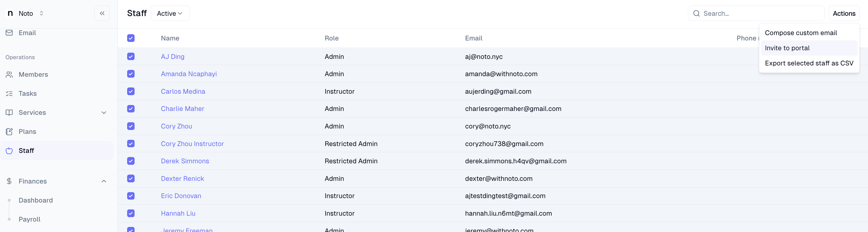Image resolution: width=868 pixels, height=232 pixels.
Task: Open the Finances Dashboard sub-item
Action: pyautogui.click(x=36, y=200)
